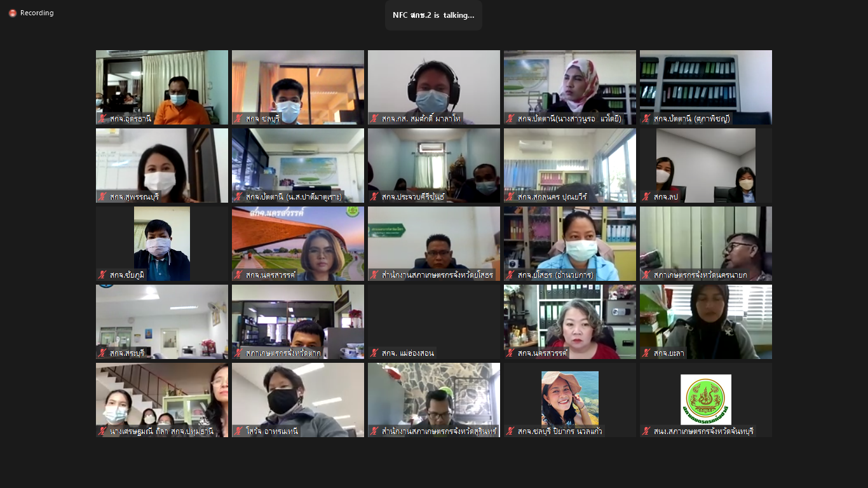Select the สกจ.กส. สมศักดิ์ video tile
The image size is (868, 488).
434,87
